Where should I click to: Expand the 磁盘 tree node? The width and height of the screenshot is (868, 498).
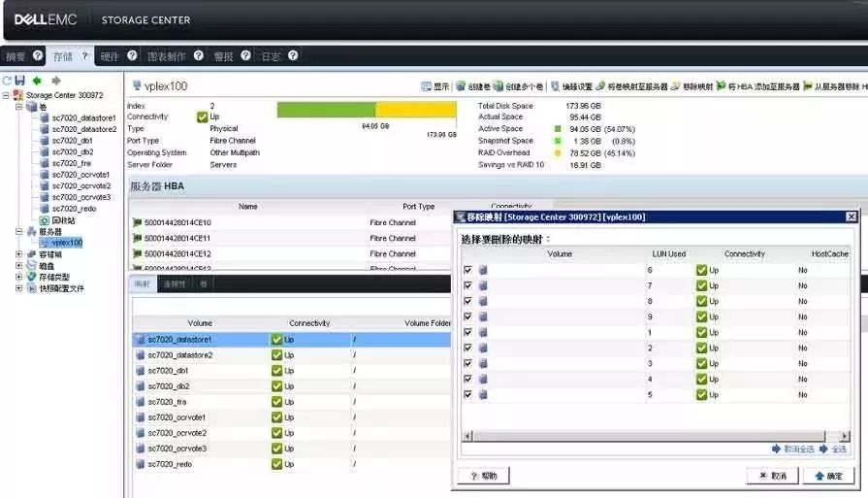pyautogui.click(x=18, y=265)
